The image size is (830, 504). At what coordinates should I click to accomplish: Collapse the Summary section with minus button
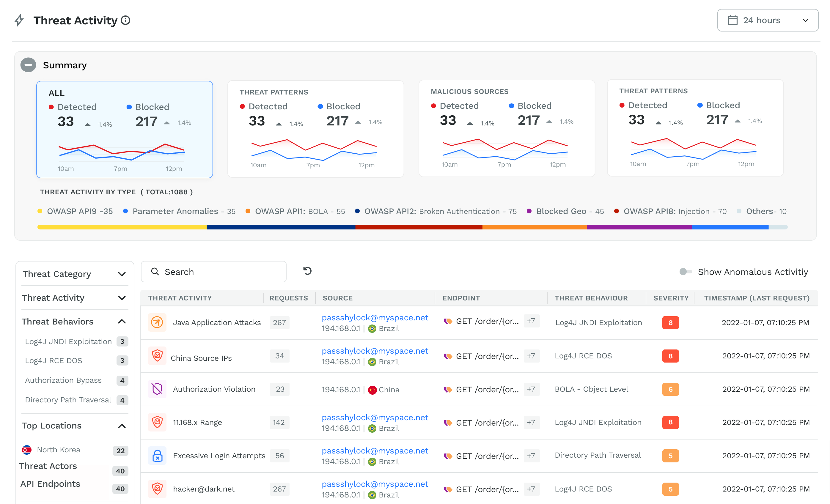coord(28,65)
